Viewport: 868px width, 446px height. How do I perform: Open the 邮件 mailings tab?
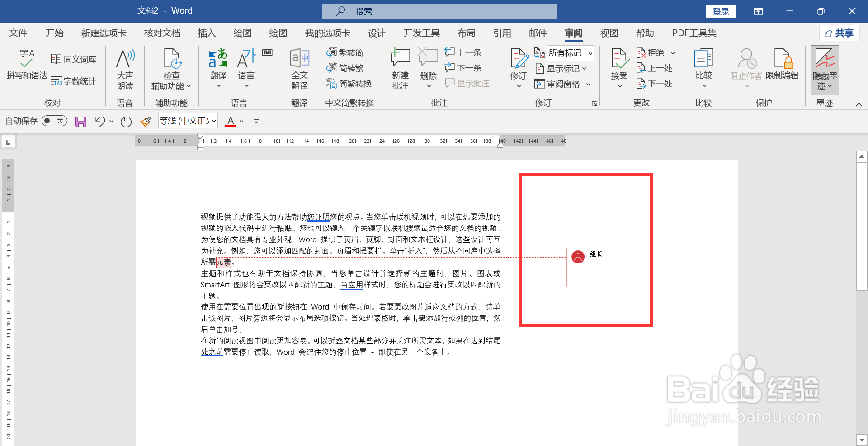click(x=538, y=33)
